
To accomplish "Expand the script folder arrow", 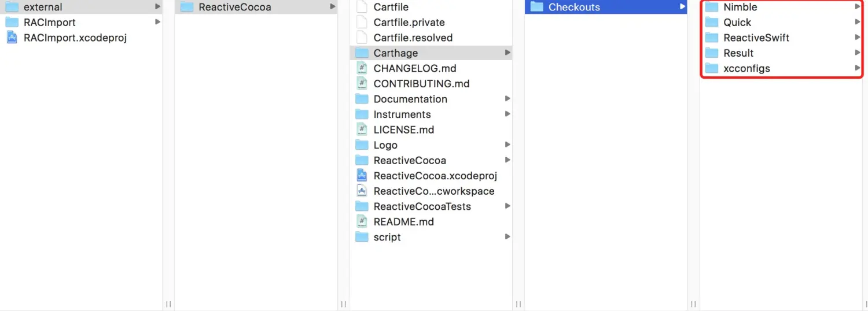I will (x=507, y=236).
